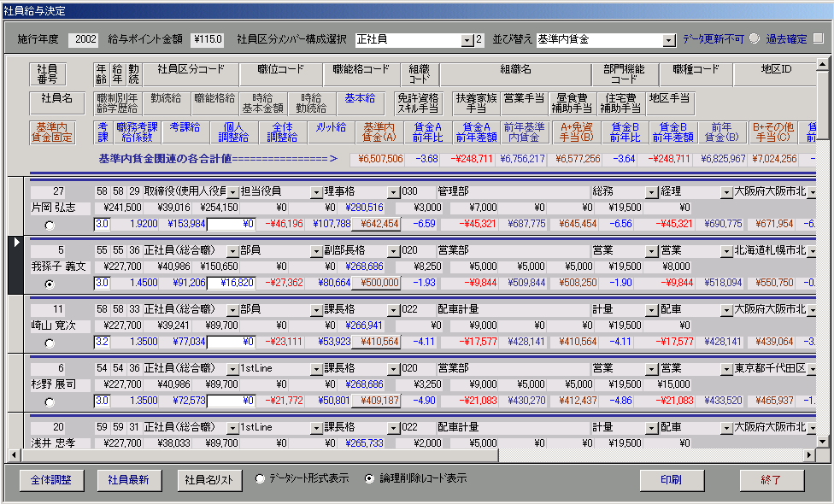Screen dimensions: 834x504
Task: Click the ¥410,564 基準内賃金 button
Action: coord(377,342)
